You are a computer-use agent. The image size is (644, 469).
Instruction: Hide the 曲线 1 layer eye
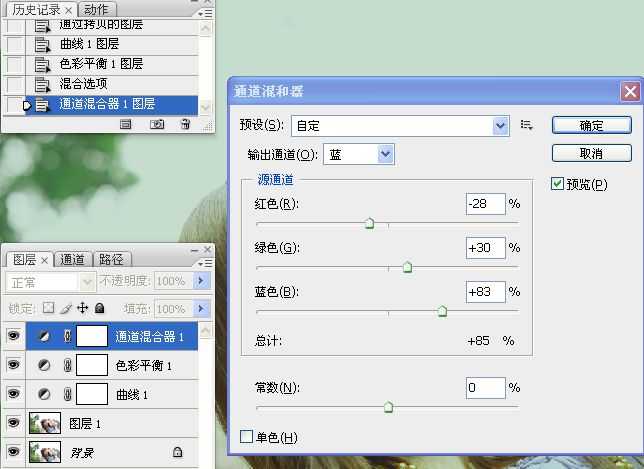(x=14, y=393)
